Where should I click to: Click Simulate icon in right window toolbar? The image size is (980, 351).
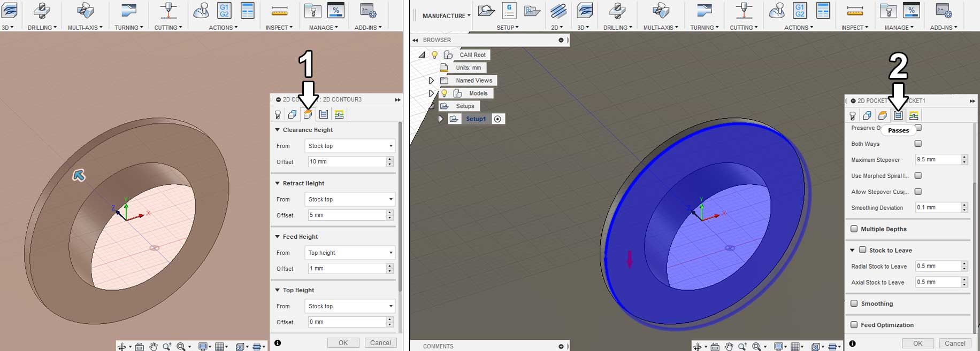(x=777, y=11)
